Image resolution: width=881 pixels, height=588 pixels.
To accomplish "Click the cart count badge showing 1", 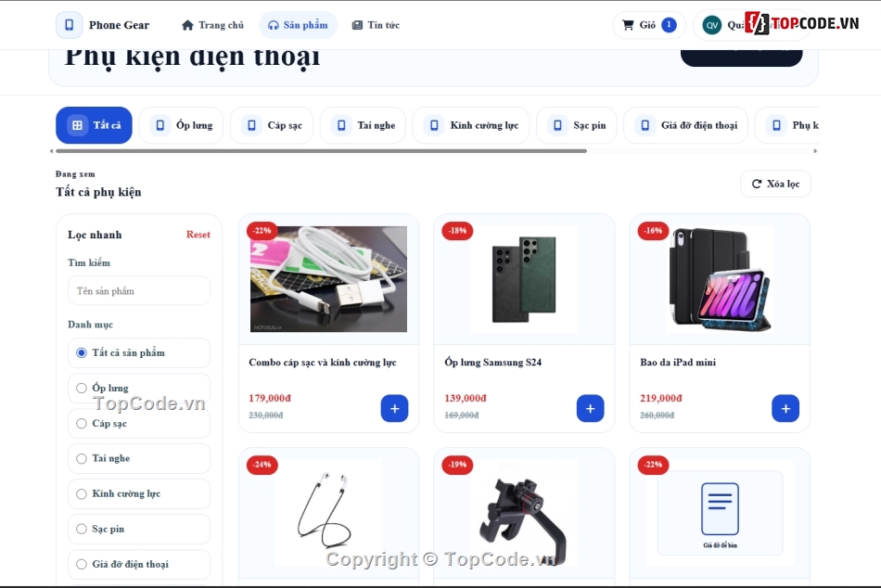I will tap(669, 25).
